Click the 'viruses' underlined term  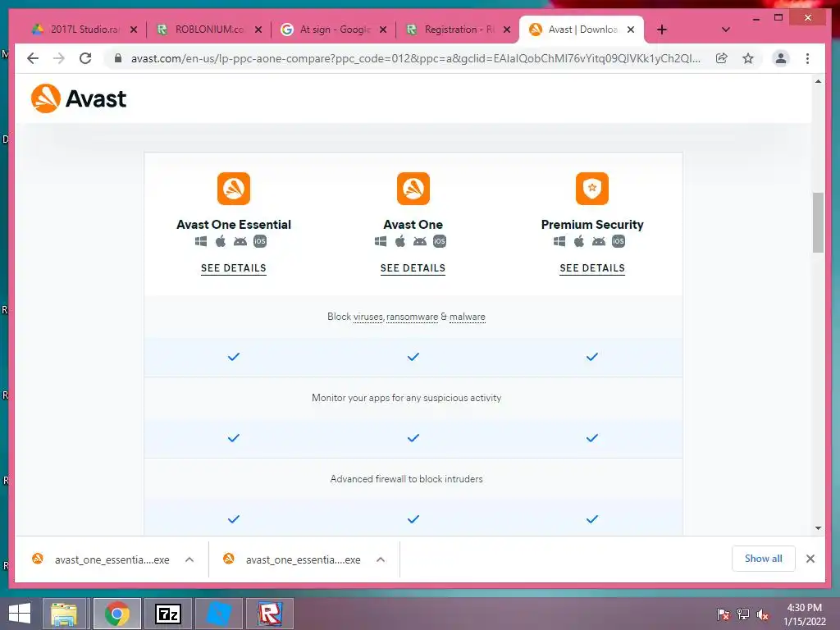[x=368, y=317]
